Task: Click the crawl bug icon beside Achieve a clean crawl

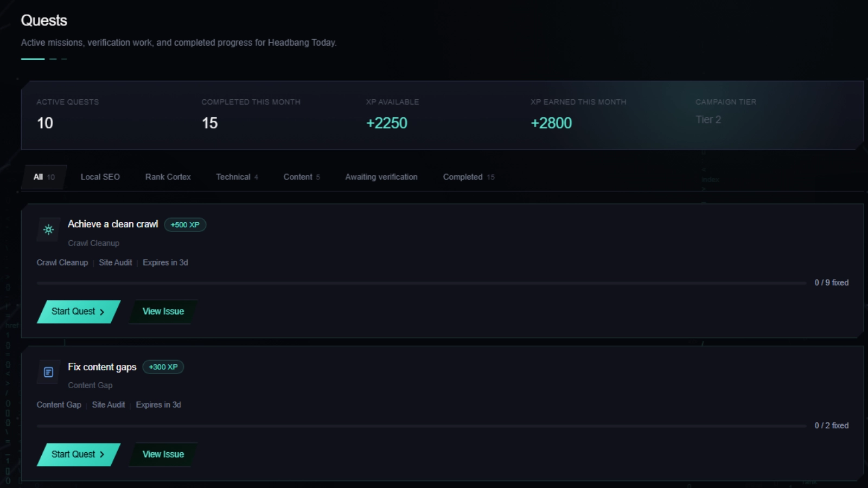Action: (x=48, y=229)
